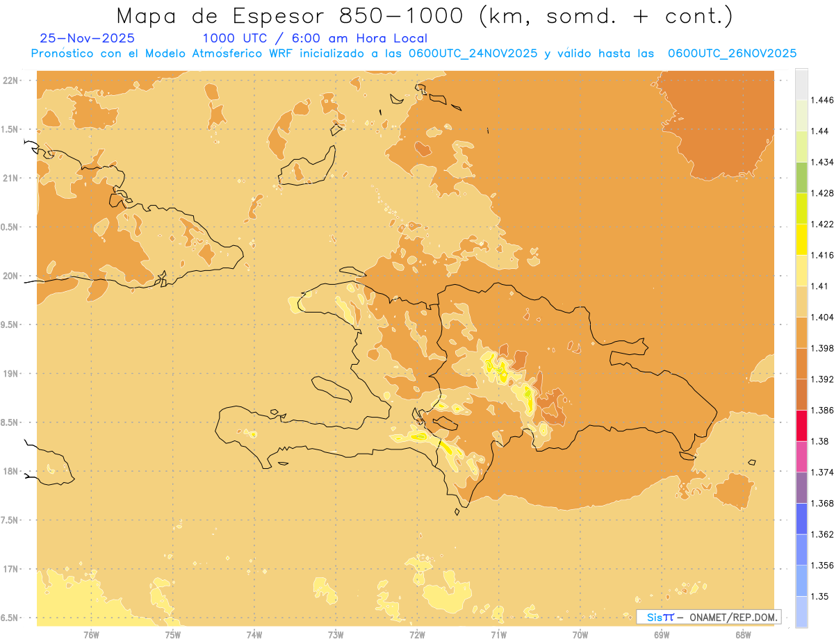This screenshot has width=834, height=644.
Task: Pick the pink legend swatch between 1.374 and 1.38
Action: pyautogui.click(x=801, y=456)
